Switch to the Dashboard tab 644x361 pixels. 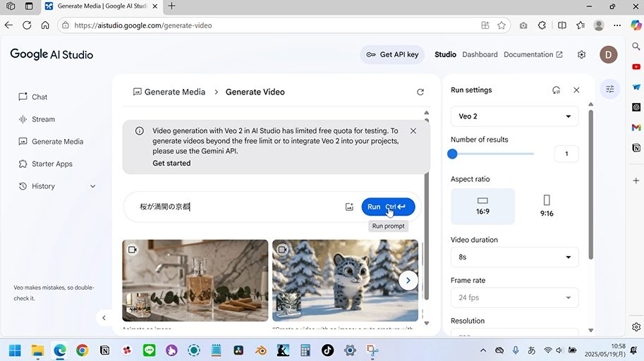pyautogui.click(x=480, y=54)
